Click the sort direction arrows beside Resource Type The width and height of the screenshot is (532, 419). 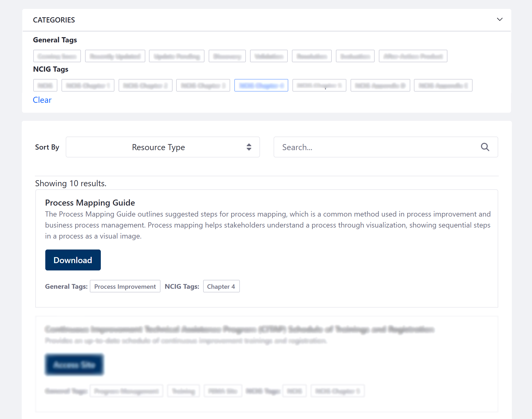[x=249, y=147]
